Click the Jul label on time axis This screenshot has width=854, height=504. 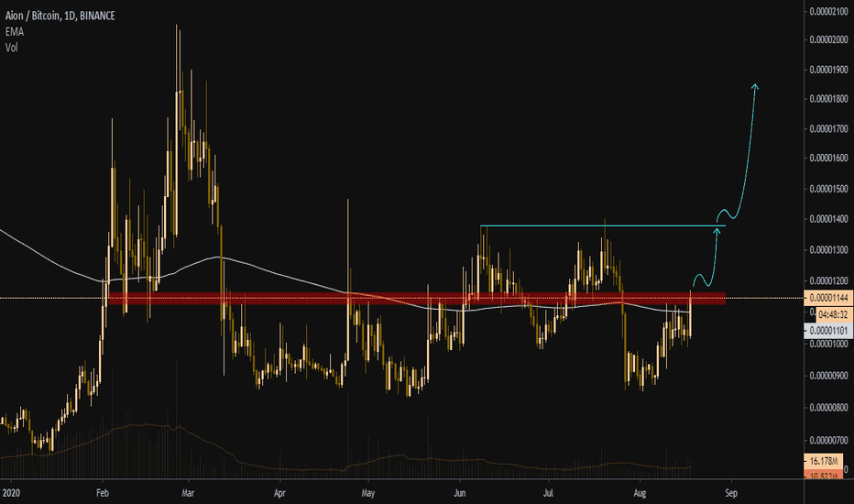(549, 493)
